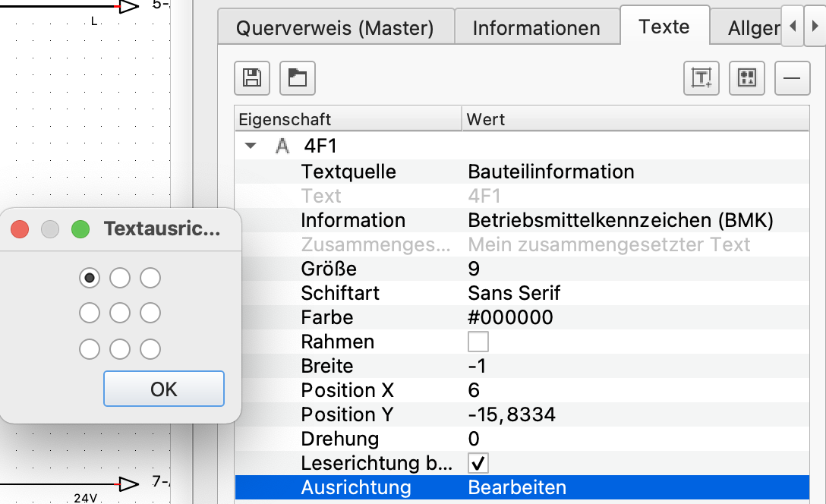Click the Farbe #000000 color value
826x504 pixels.
point(510,317)
